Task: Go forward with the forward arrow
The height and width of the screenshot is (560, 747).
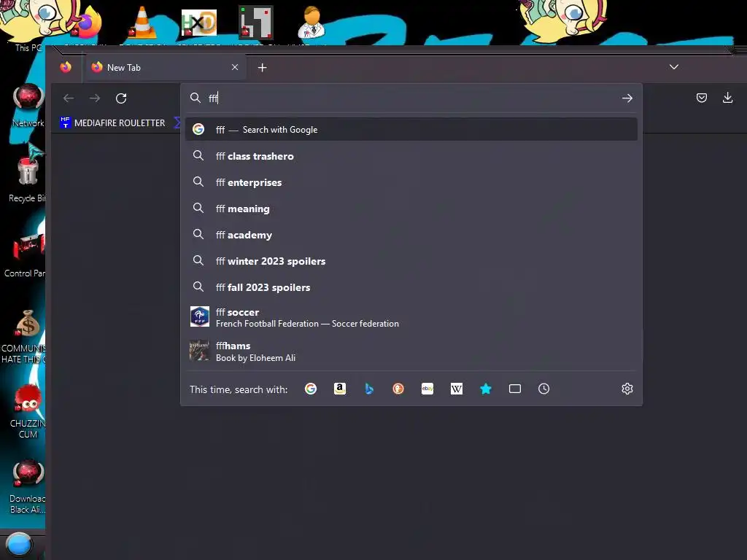Action: click(x=95, y=98)
